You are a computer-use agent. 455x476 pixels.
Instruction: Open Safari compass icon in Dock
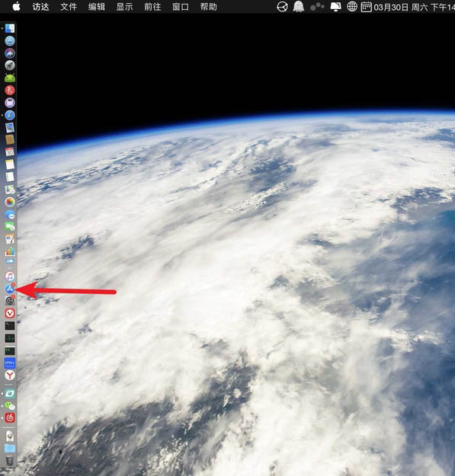click(x=10, y=115)
